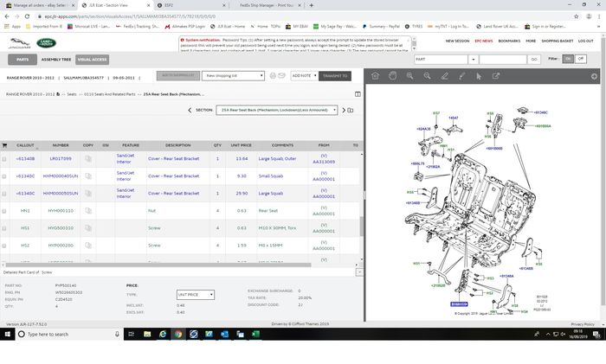Turn the filter On
The height and width of the screenshot is (364, 606).
click(568, 59)
